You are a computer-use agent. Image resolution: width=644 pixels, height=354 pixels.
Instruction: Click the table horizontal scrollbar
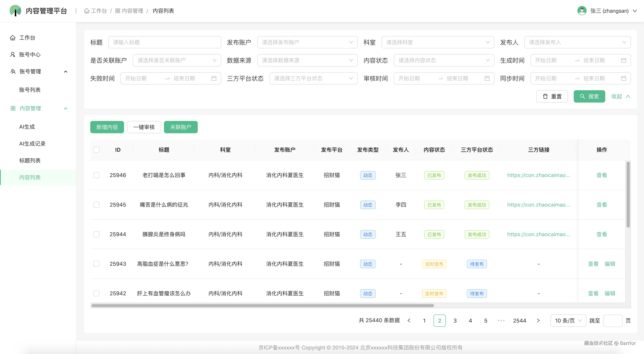(x=262, y=305)
